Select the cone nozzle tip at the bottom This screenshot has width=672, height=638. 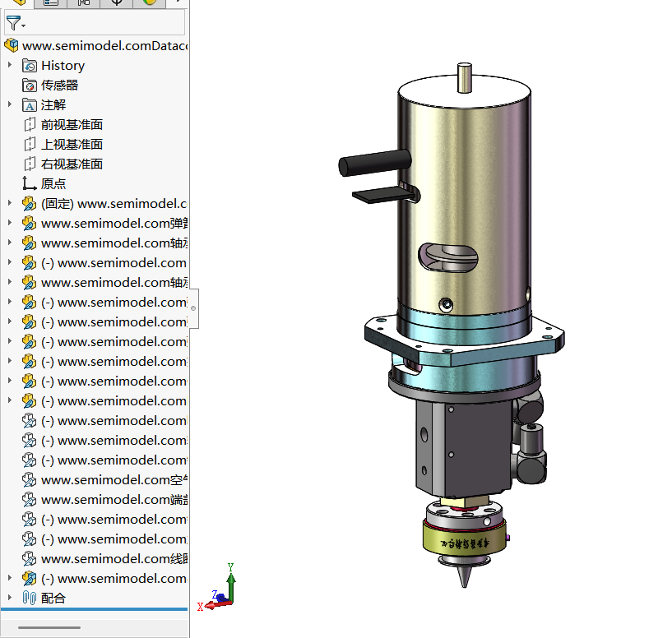(464, 576)
